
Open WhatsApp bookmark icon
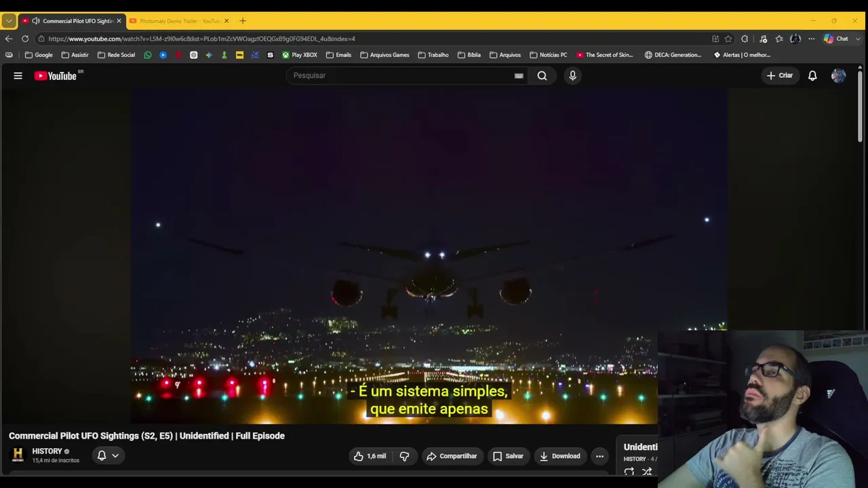pyautogui.click(x=148, y=55)
